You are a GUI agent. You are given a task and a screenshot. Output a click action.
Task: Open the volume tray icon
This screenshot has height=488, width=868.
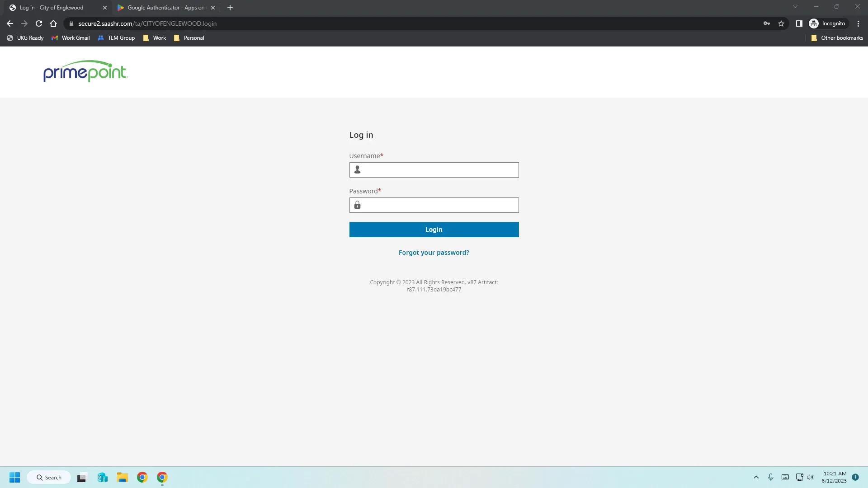coord(810,477)
